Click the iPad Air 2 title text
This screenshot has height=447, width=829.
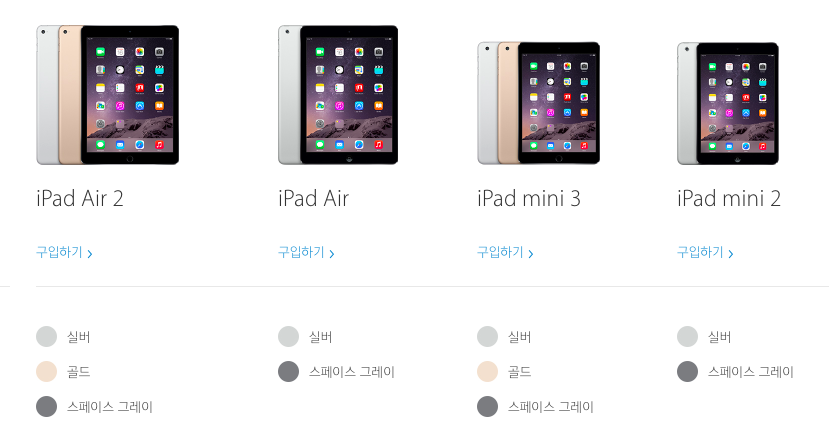80,199
